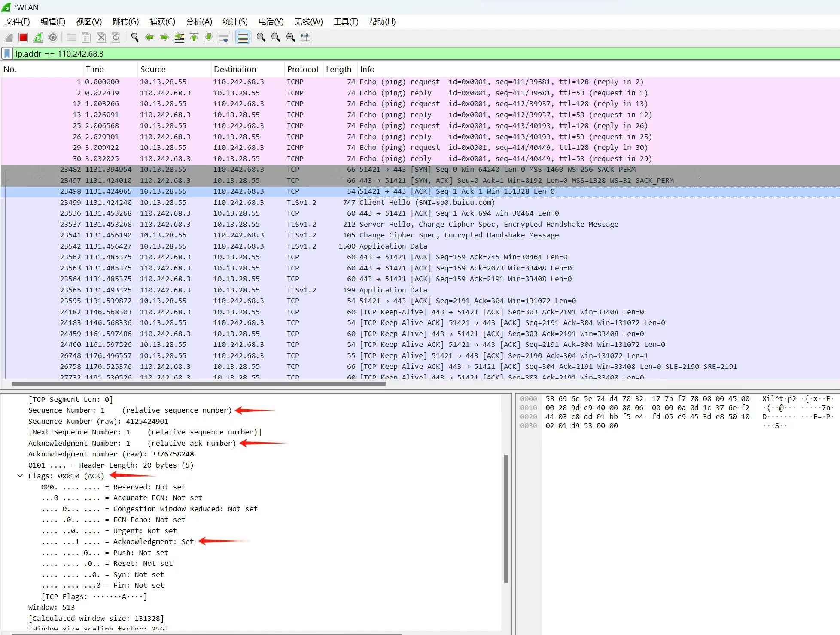This screenshot has height=635, width=840.
Task: Go to the first packet
Action: 194,38
